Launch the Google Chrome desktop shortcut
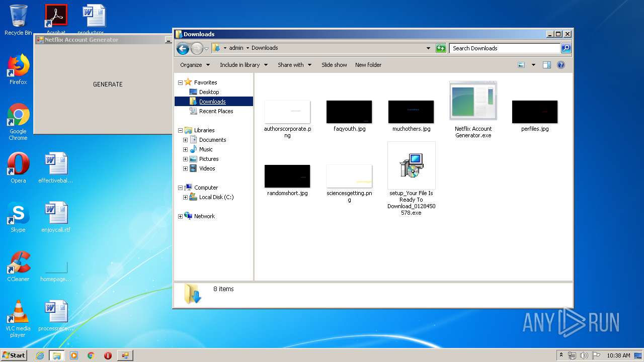644x362 pixels. pyautogui.click(x=18, y=122)
